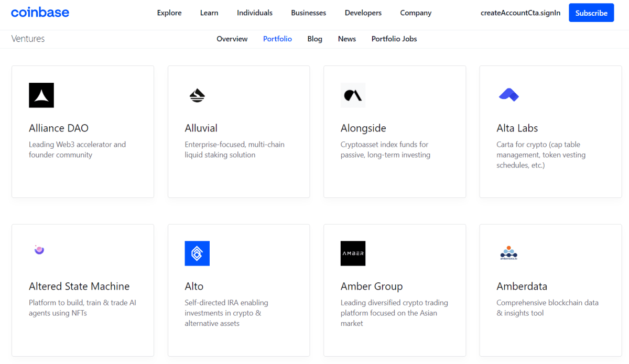
Task: Open the Altered State Machine card title
Action: [x=79, y=286]
